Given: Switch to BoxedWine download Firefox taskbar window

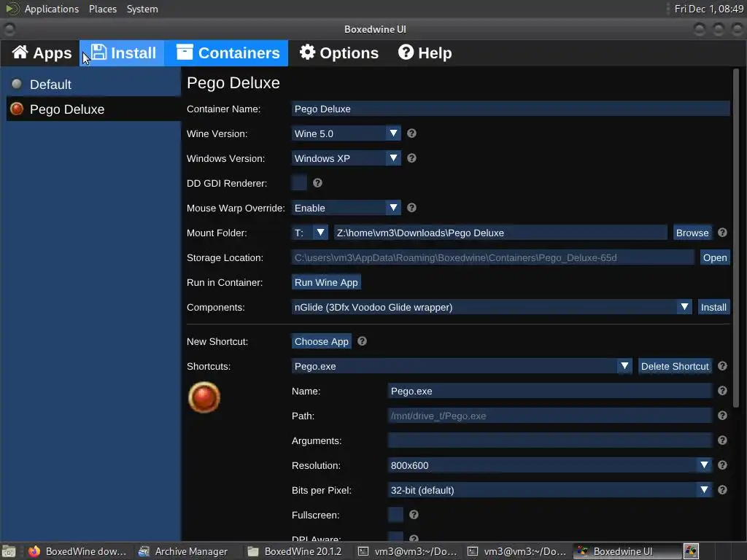Looking at the screenshot, I should [x=77, y=551].
